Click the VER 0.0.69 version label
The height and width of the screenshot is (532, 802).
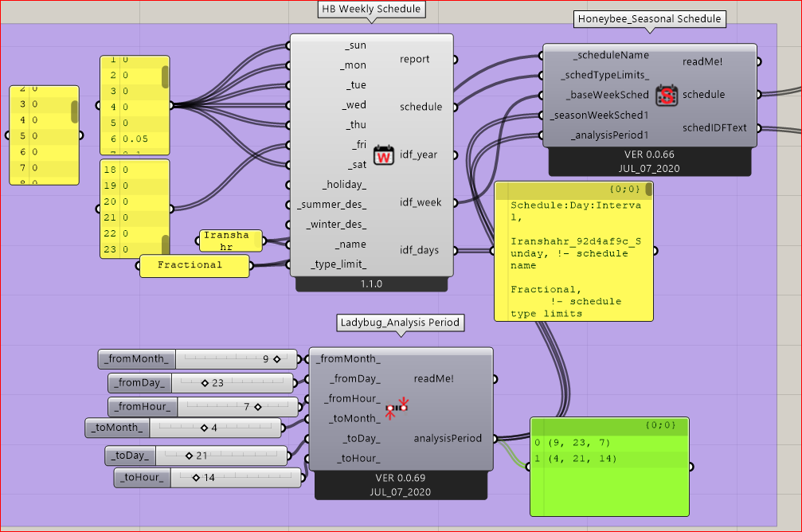[x=401, y=478]
